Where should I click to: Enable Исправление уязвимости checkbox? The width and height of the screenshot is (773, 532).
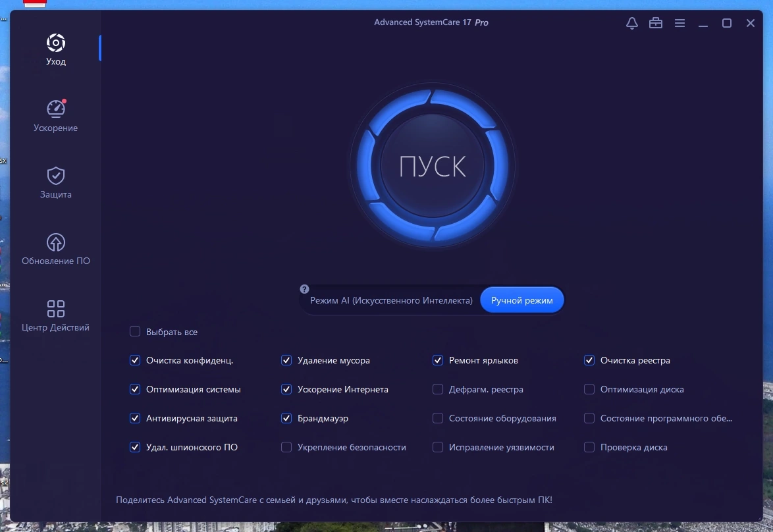(x=438, y=447)
